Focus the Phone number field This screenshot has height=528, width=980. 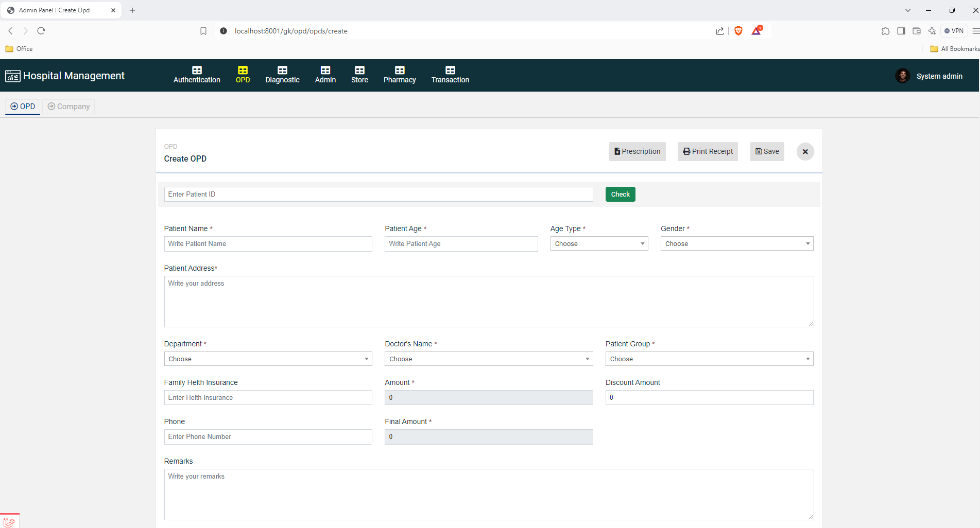click(268, 437)
